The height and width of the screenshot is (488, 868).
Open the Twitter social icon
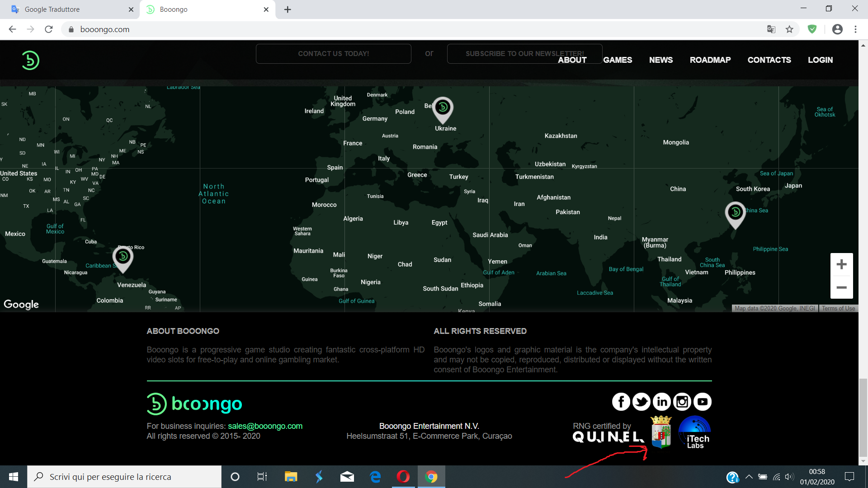(642, 402)
